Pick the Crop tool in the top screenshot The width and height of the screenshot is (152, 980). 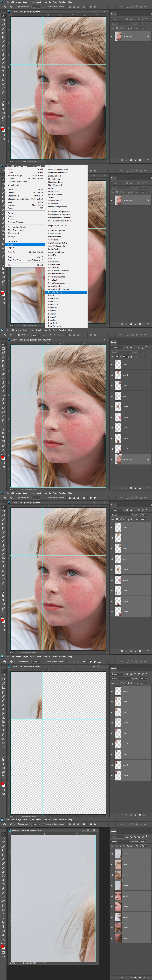[3, 33]
